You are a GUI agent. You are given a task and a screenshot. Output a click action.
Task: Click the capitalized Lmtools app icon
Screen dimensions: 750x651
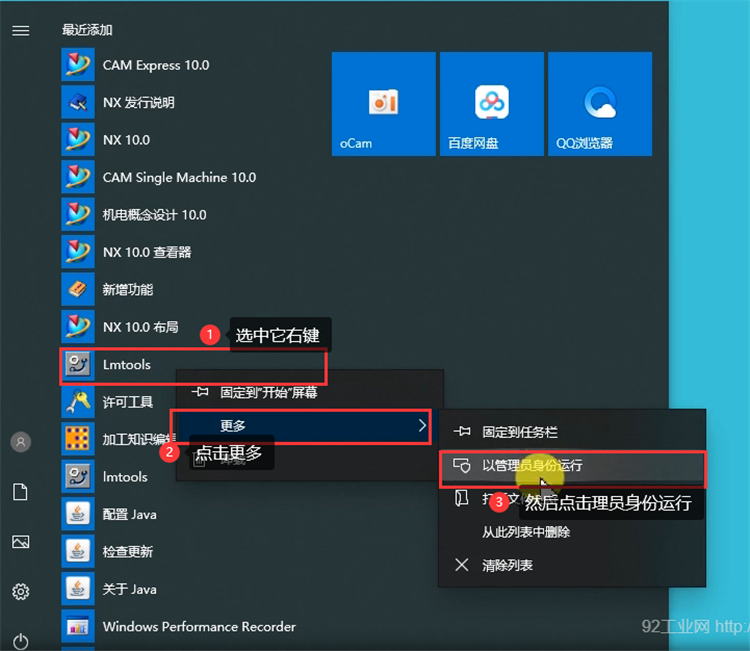(77, 364)
